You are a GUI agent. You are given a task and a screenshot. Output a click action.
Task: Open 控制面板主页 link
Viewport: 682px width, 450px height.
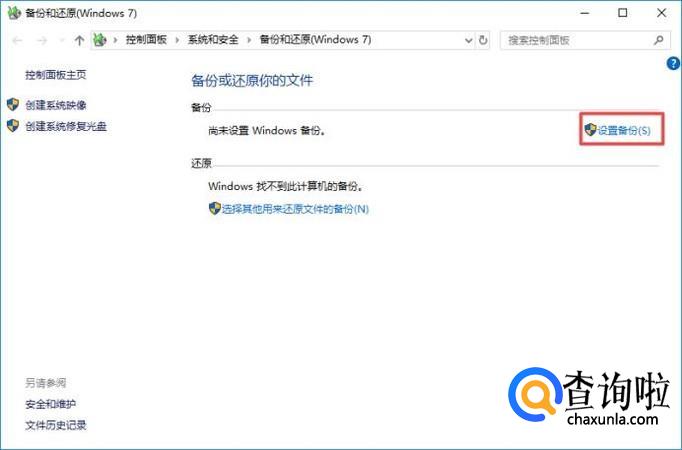(x=56, y=75)
